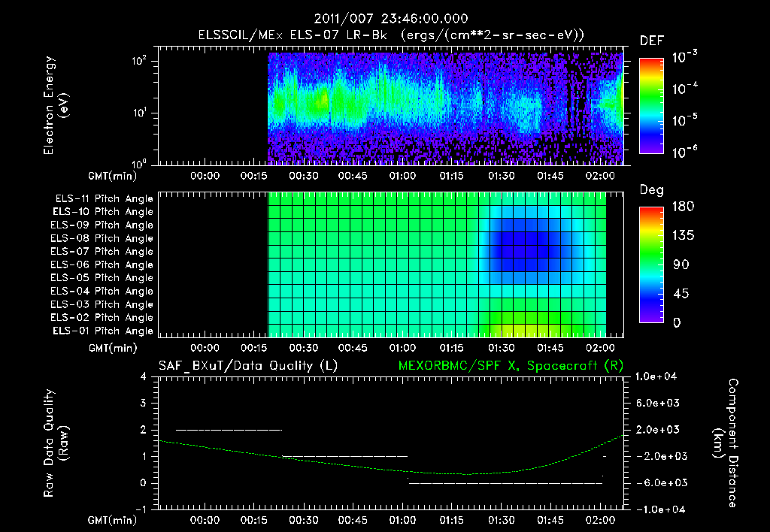Select the DEF legend label

[x=652, y=41]
